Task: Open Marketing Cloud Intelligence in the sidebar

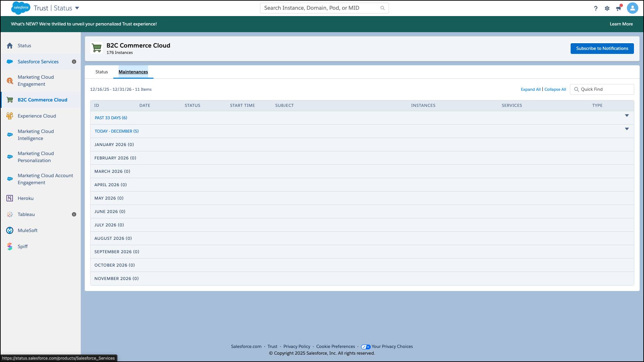Action: (36, 135)
